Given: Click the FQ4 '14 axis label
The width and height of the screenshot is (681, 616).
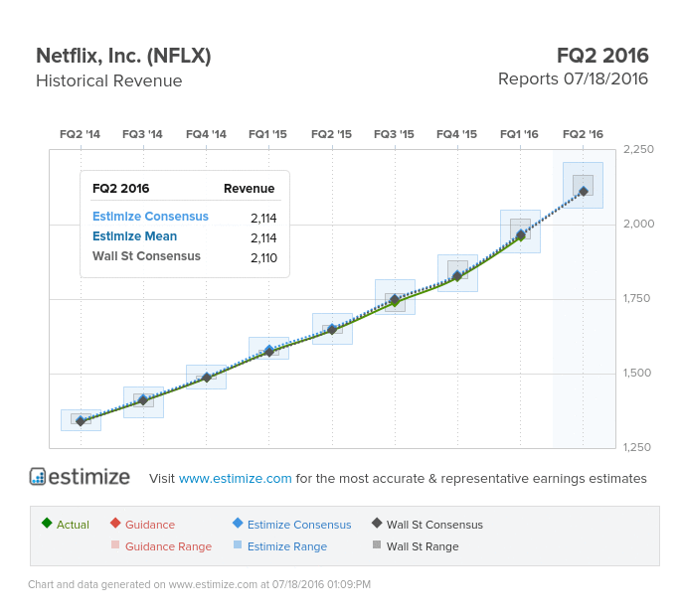Looking at the screenshot, I should click(206, 134).
